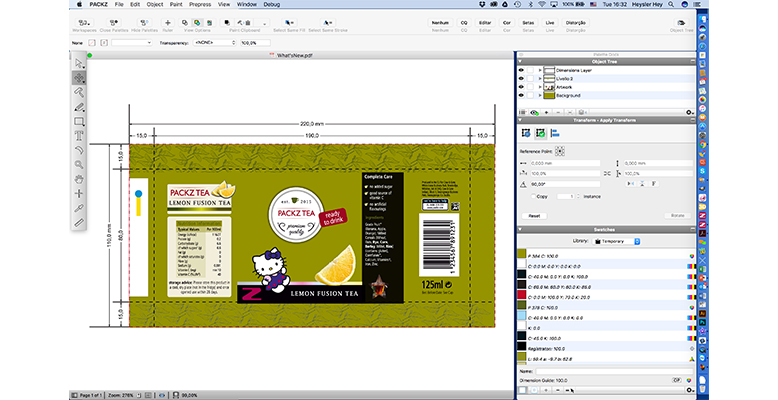Open the Object menu

(x=155, y=4)
